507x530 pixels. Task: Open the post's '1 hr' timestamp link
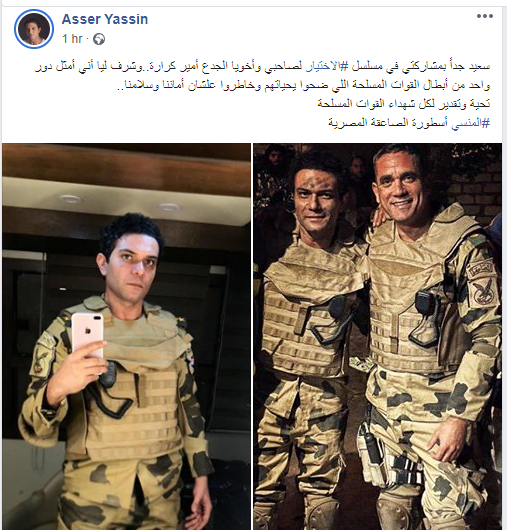click(x=72, y=39)
